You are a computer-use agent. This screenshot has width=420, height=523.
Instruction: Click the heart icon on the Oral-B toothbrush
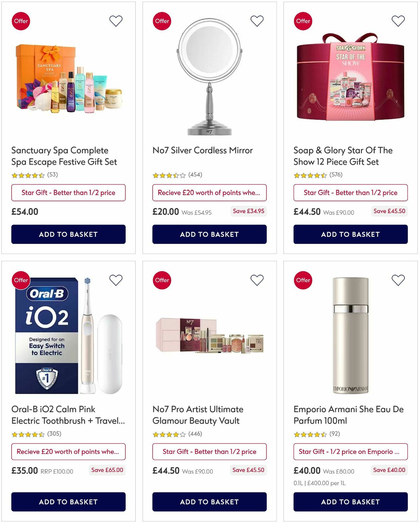pos(115,280)
